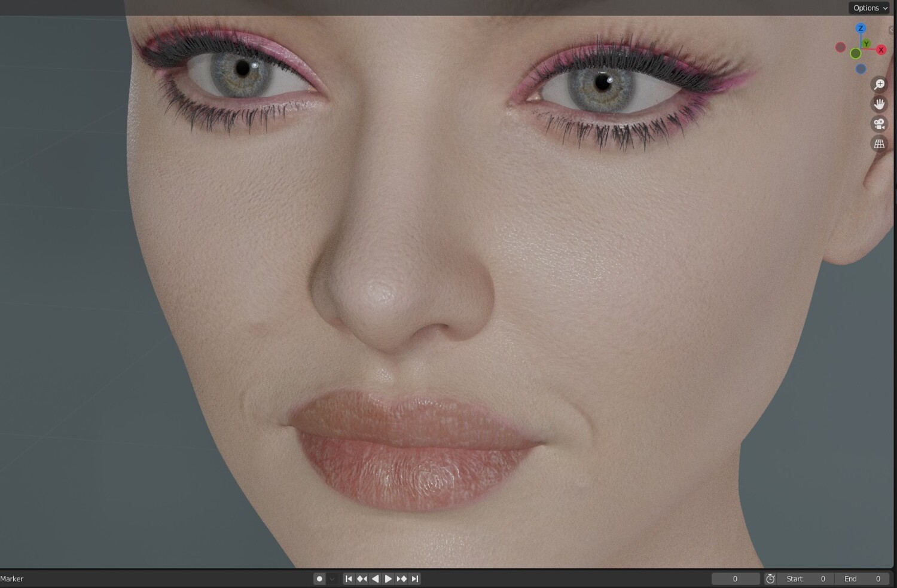This screenshot has width=897, height=588.
Task: Toggle the auto keying record button
Action: (319, 578)
